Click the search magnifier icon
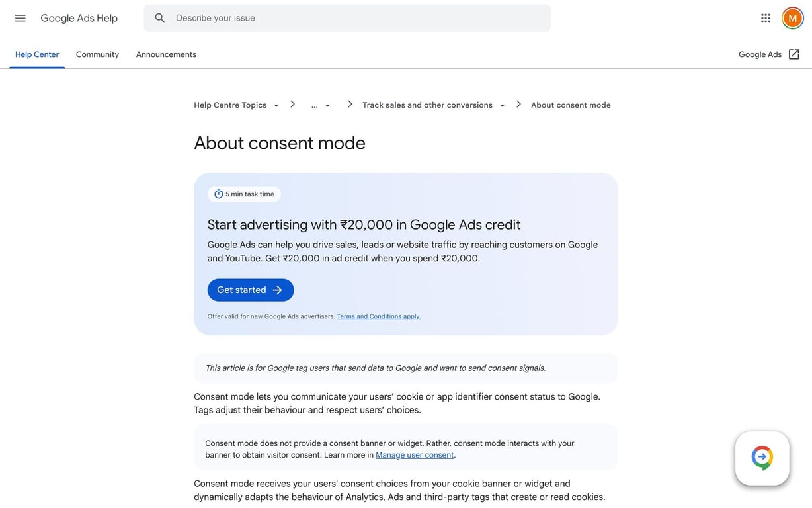 (160, 18)
